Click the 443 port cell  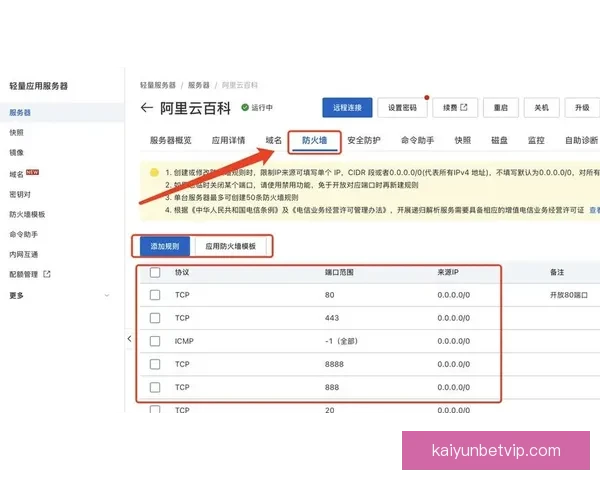pos(332,318)
